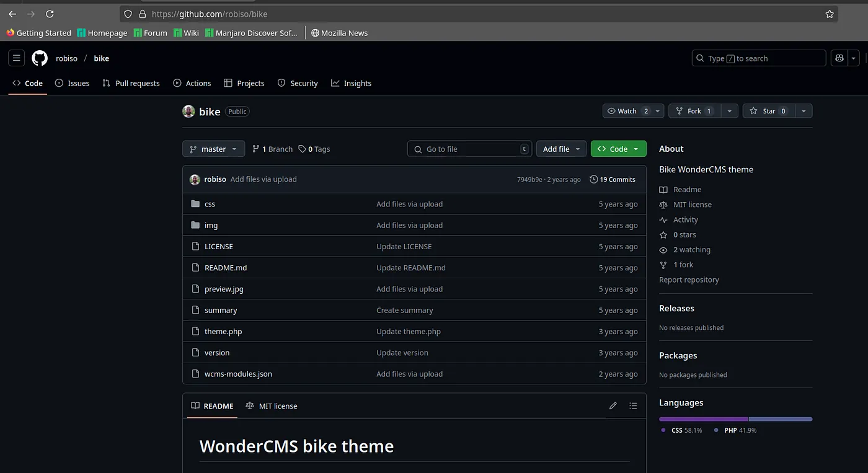
Task: Click the file icon beside theme.php
Action: (x=195, y=331)
